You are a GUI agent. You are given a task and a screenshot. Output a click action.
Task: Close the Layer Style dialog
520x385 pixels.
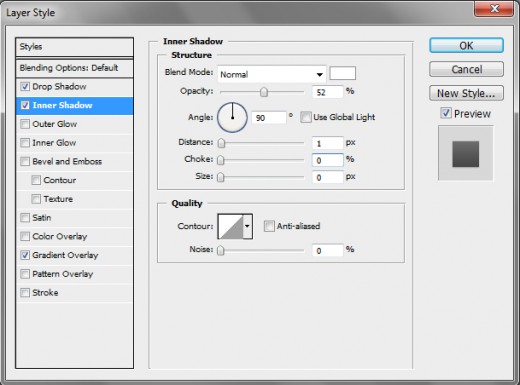click(x=494, y=8)
